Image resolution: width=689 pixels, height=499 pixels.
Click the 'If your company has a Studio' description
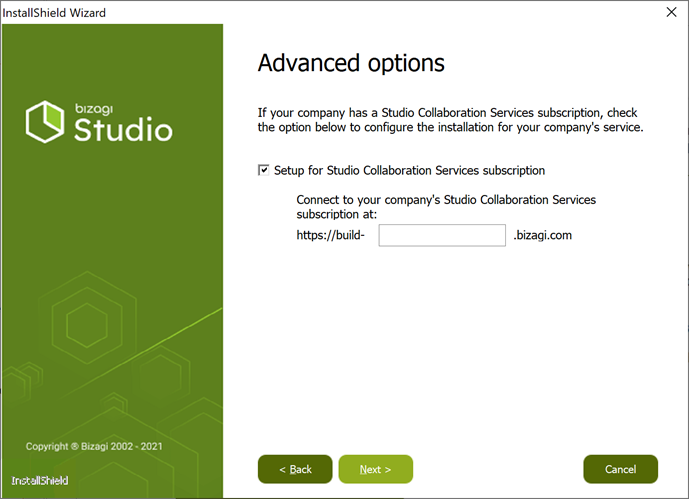click(x=450, y=120)
